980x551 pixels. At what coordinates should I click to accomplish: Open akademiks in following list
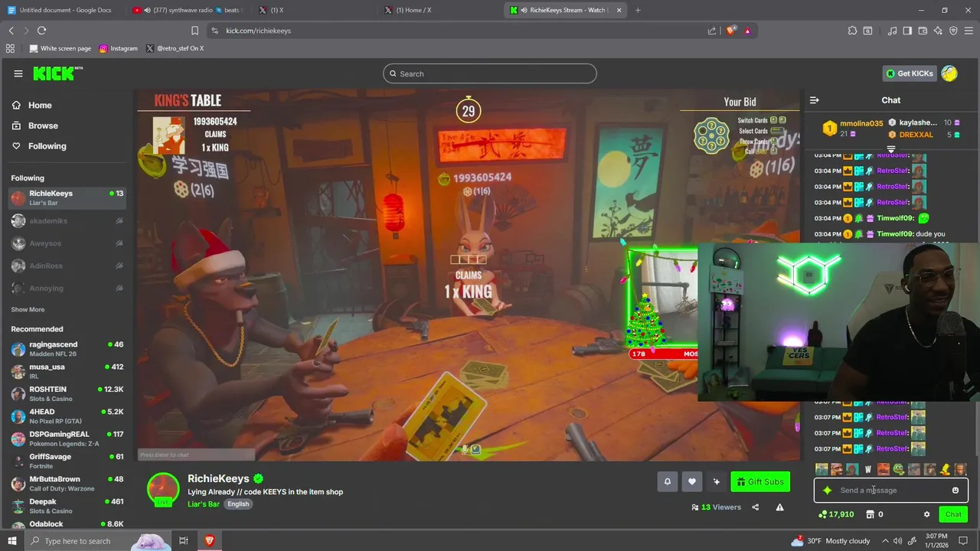click(67, 220)
